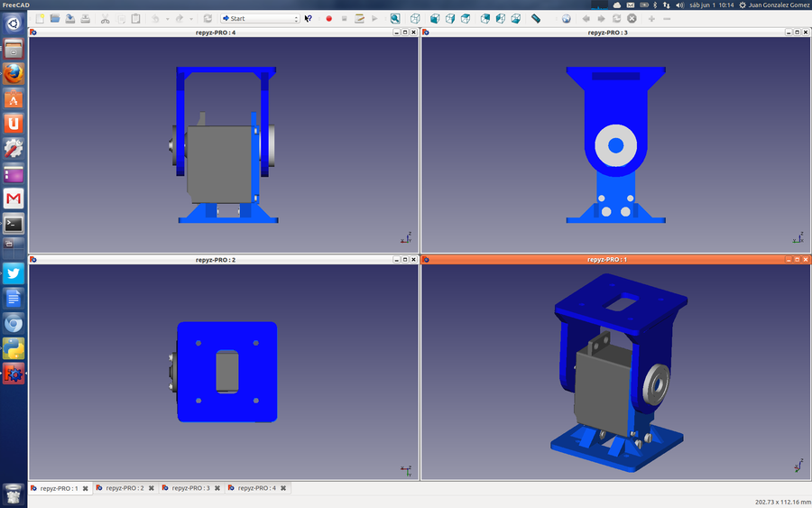Click the What's This help cursor icon
The image size is (812, 508).
[x=309, y=18]
